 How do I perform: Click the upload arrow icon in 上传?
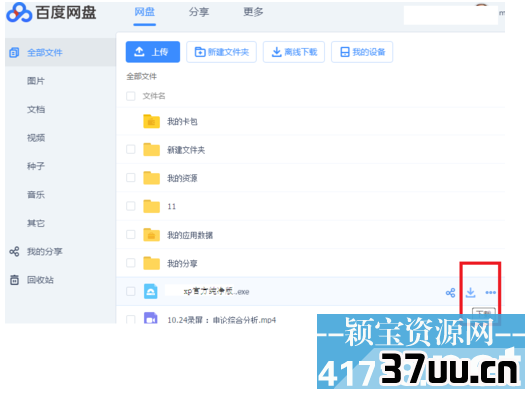(x=139, y=52)
